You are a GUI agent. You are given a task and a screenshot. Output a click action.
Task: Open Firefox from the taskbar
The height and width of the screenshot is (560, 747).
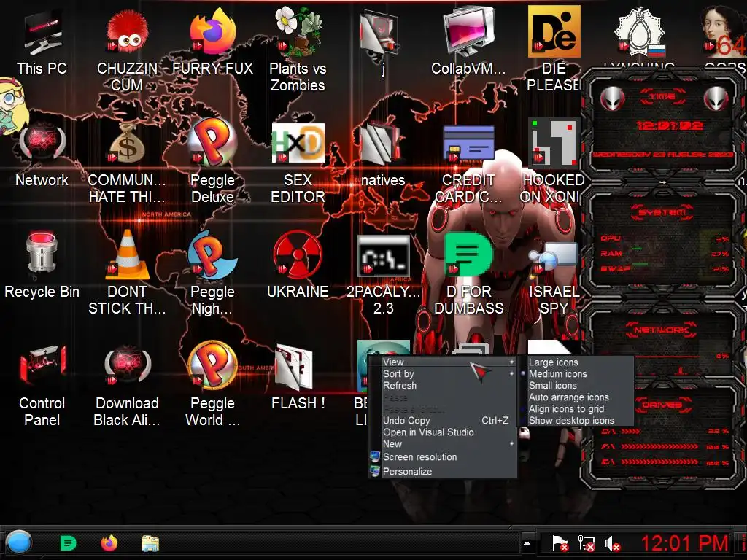click(109, 542)
